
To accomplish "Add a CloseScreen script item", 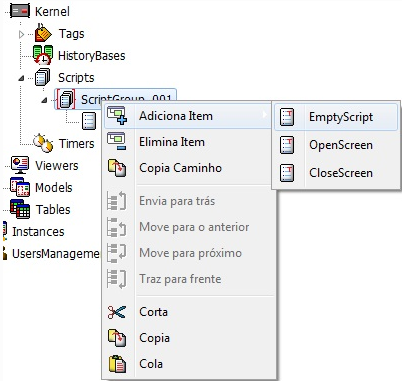I will 336,173.
